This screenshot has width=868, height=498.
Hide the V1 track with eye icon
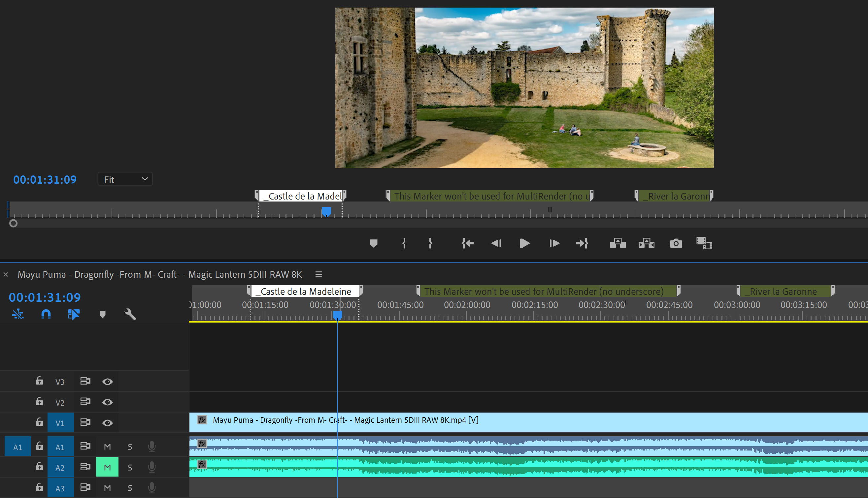coord(107,423)
